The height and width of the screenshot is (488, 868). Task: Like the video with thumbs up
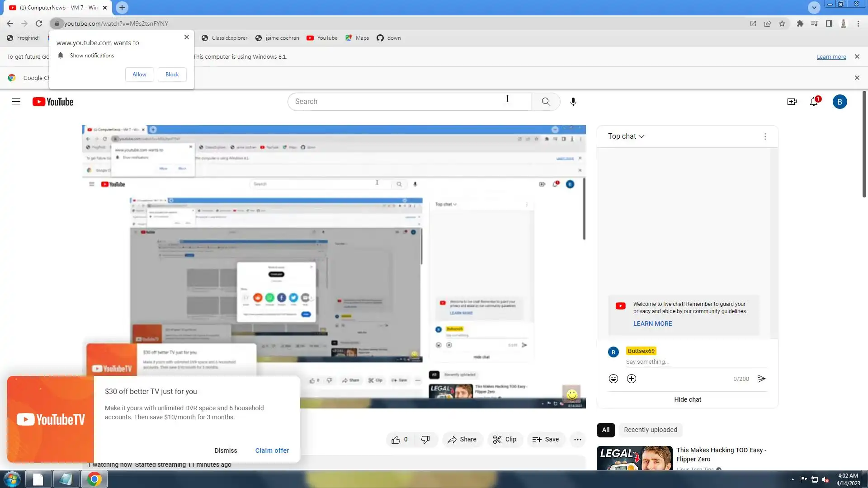[x=396, y=439]
